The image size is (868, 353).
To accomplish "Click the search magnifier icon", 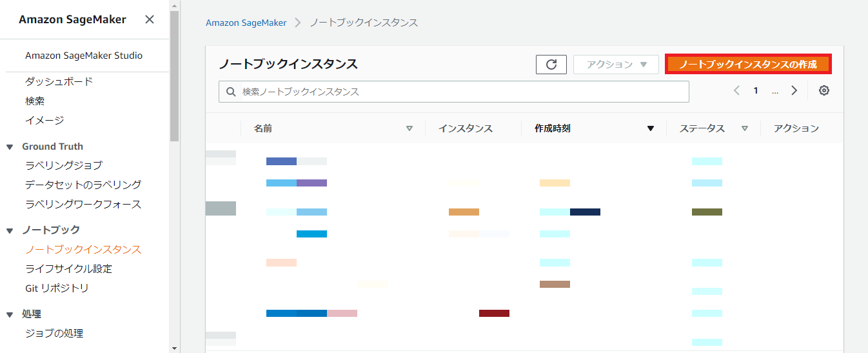I will tap(231, 92).
